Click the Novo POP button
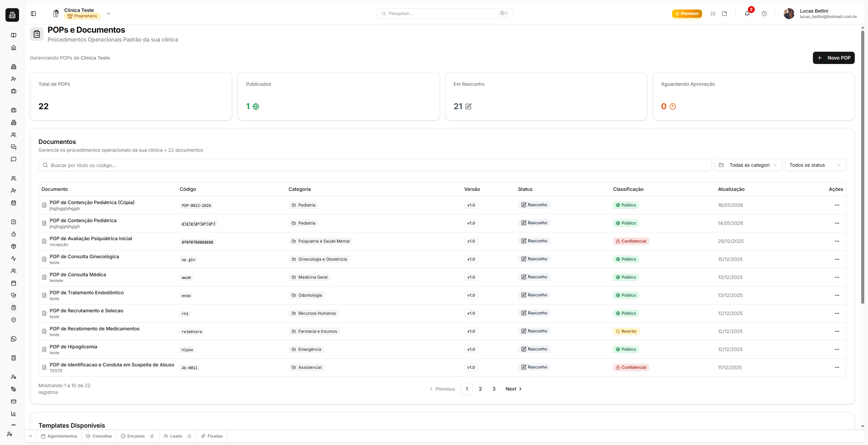 pos(833,57)
